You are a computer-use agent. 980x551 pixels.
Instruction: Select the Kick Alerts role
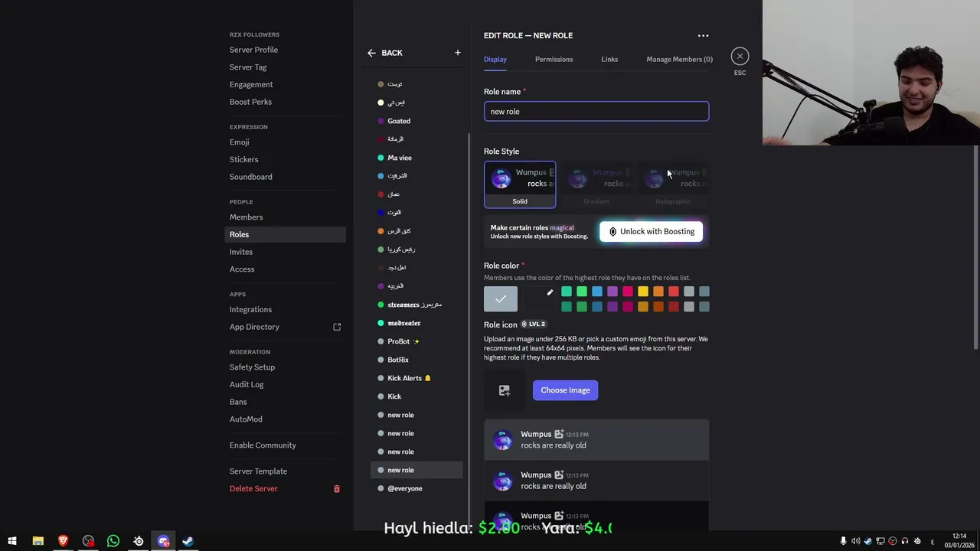coord(416,378)
